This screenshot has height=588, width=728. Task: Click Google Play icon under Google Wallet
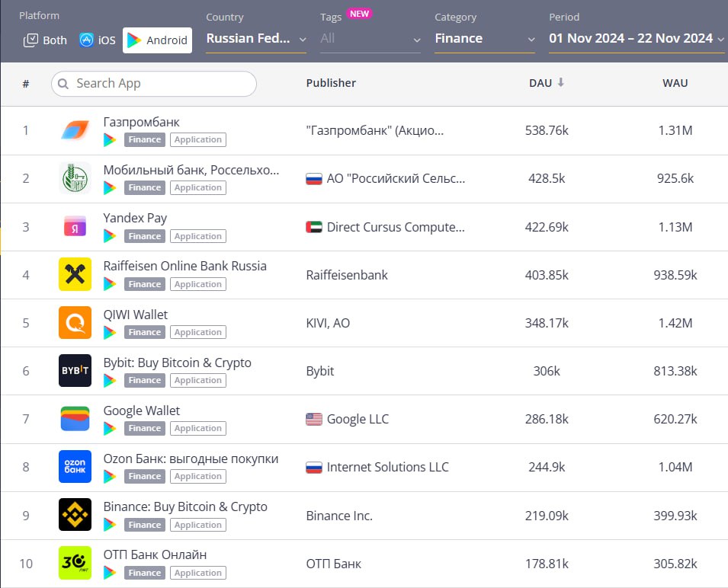pyautogui.click(x=110, y=428)
